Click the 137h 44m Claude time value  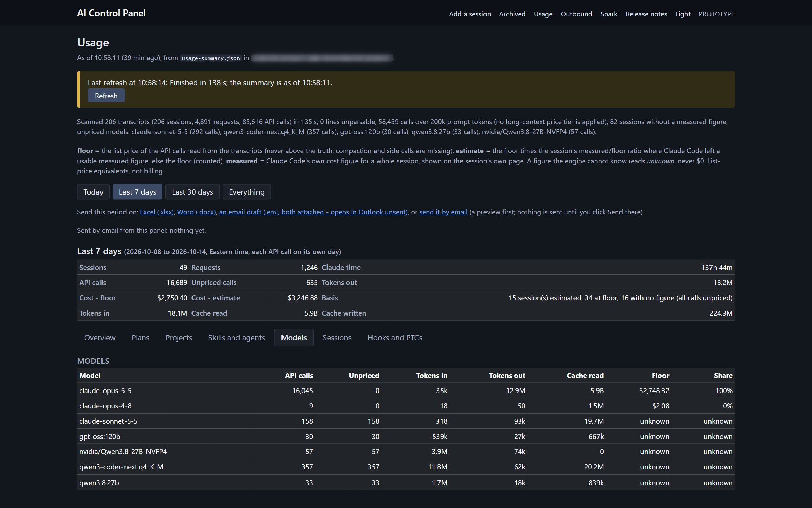(x=717, y=267)
